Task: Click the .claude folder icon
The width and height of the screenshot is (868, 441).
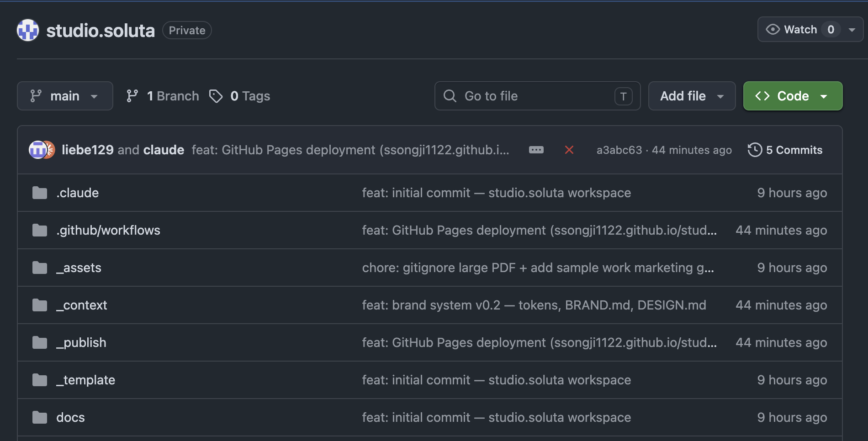Action: [40, 193]
